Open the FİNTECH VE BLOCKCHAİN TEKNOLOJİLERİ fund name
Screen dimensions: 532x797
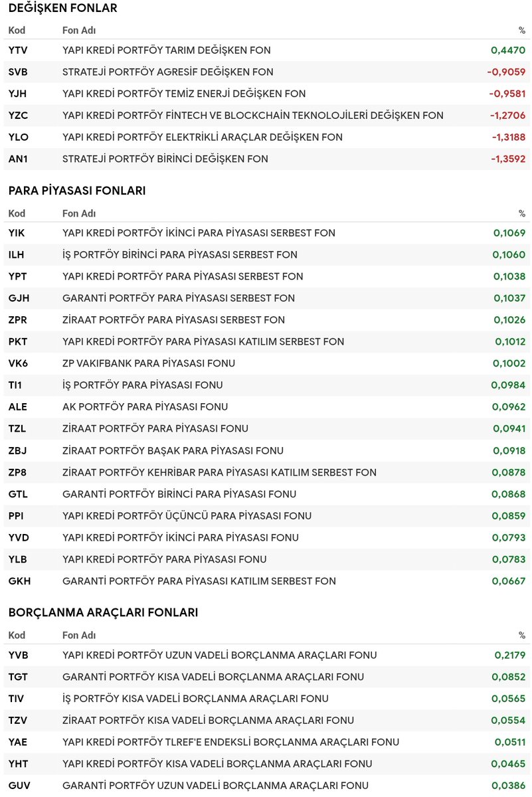[x=253, y=115]
